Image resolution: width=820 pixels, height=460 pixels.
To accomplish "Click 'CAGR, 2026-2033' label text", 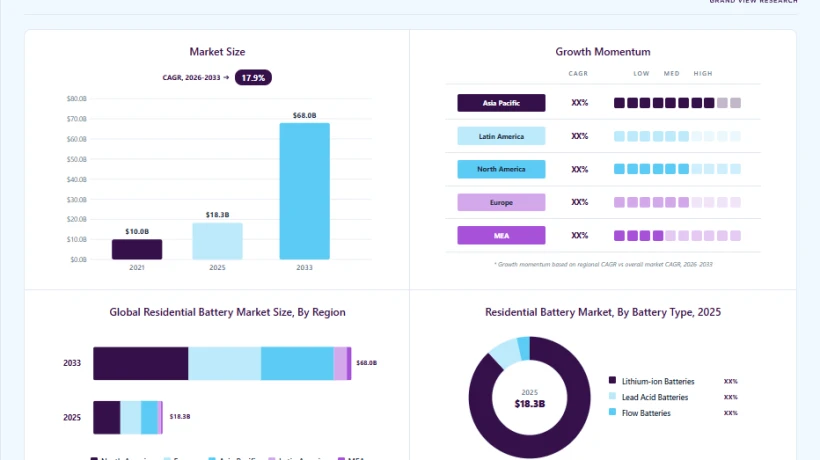I will pos(191,77).
